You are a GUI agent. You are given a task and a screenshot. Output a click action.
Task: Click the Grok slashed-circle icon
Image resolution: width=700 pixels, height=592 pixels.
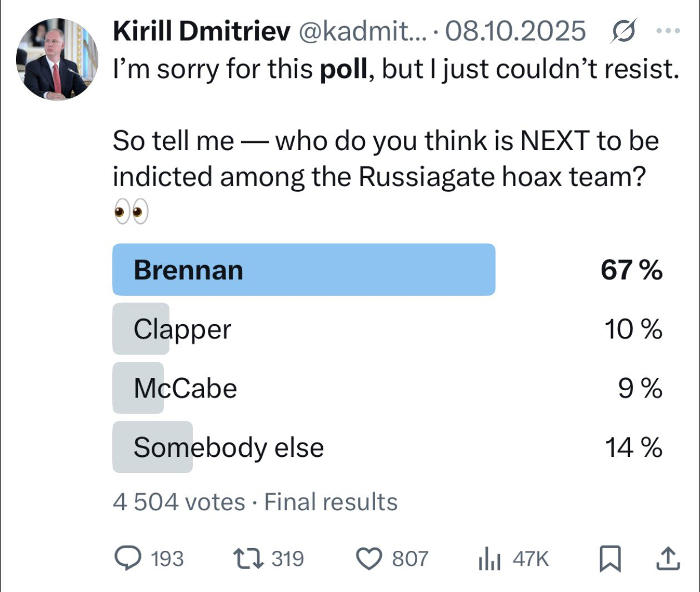[x=623, y=31]
